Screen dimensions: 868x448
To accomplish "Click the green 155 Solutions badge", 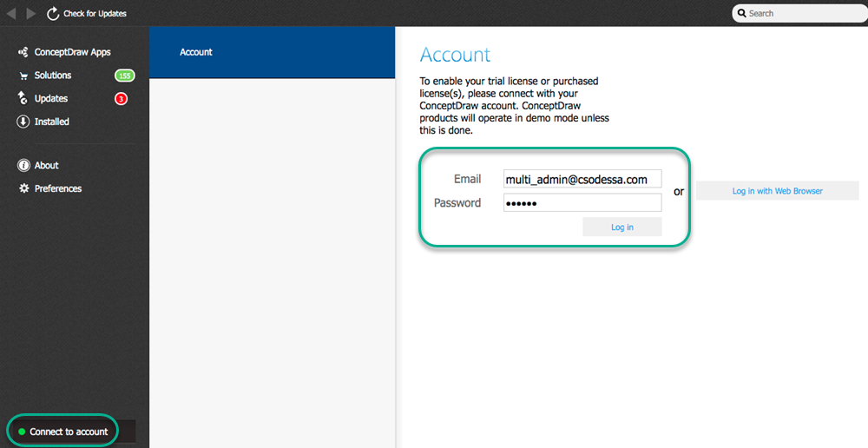I will (124, 76).
